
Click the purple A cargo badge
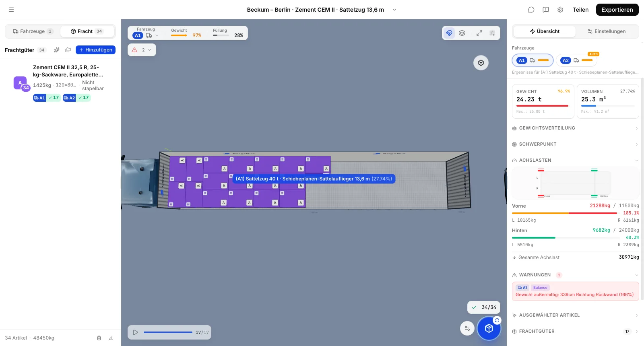(x=20, y=83)
